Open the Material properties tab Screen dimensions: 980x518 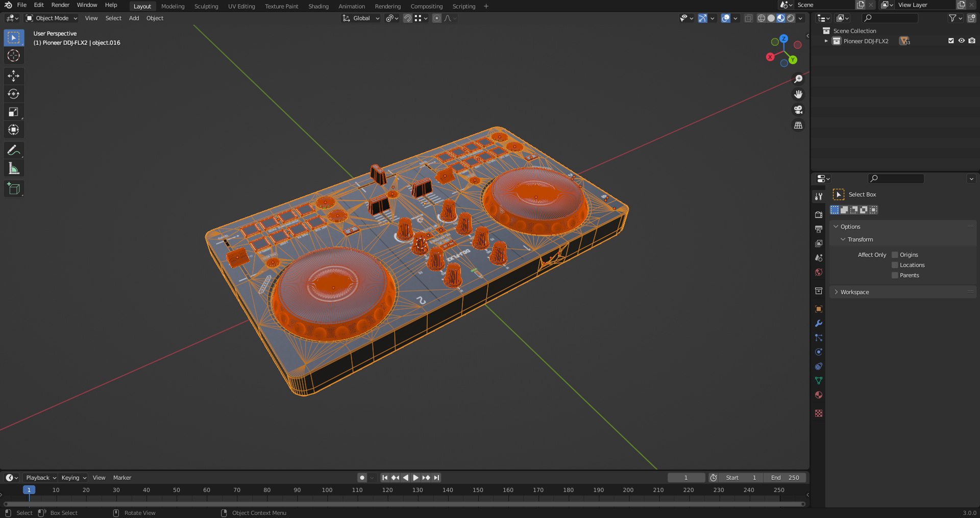tap(819, 395)
